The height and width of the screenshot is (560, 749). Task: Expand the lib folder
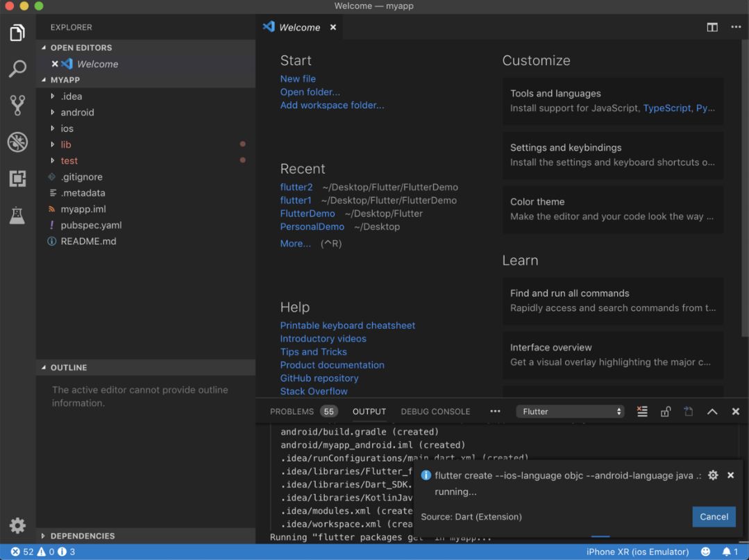(x=66, y=144)
